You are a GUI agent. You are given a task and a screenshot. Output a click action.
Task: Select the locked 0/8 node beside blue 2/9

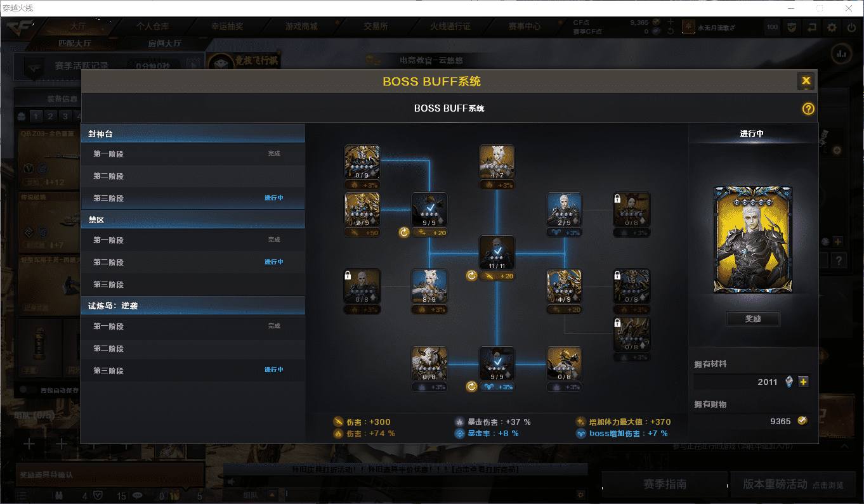coord(632,210)
